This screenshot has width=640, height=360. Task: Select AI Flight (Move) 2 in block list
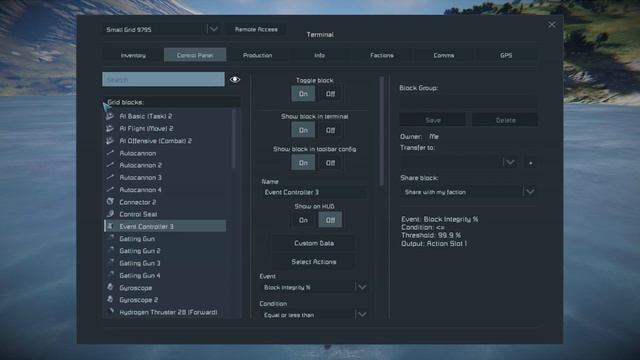coord(165,129)
